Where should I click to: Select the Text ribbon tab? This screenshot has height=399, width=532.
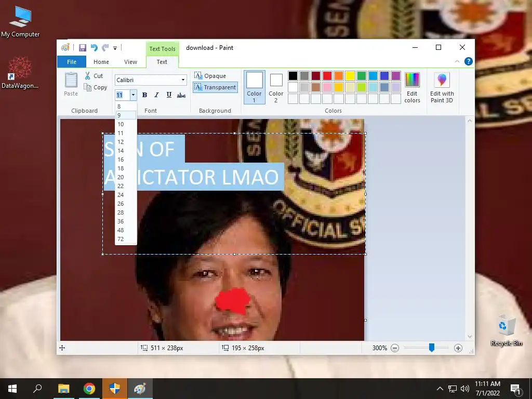click(162, 62)
